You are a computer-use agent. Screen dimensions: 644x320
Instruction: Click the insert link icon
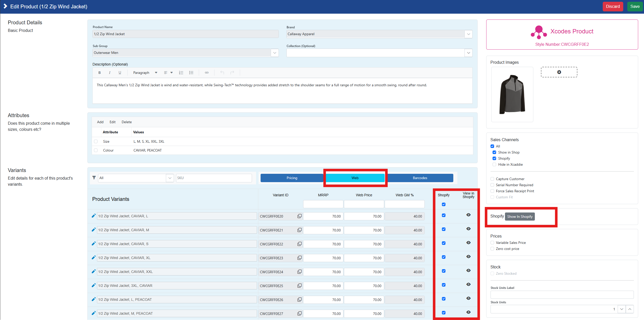(x=207, y=73)
